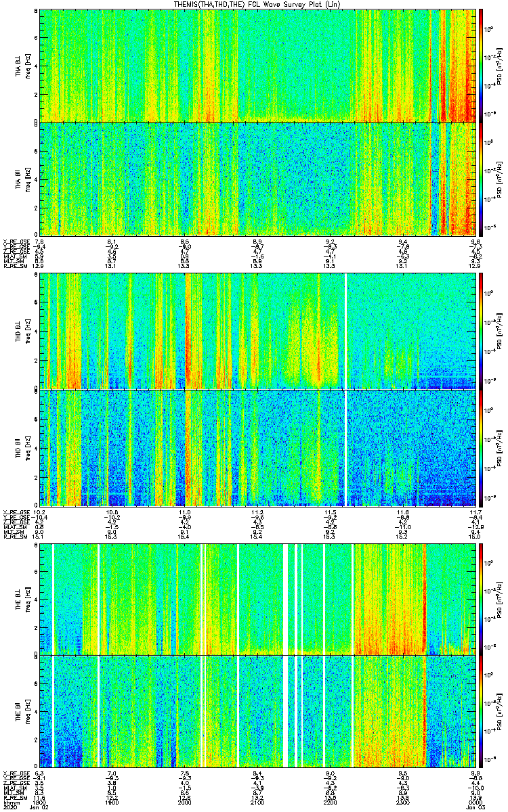The width and height of the screenshot is (508, 812).
Task: Select the THE B-perpendicular spectrogram panel
Action: click(257, 600)
